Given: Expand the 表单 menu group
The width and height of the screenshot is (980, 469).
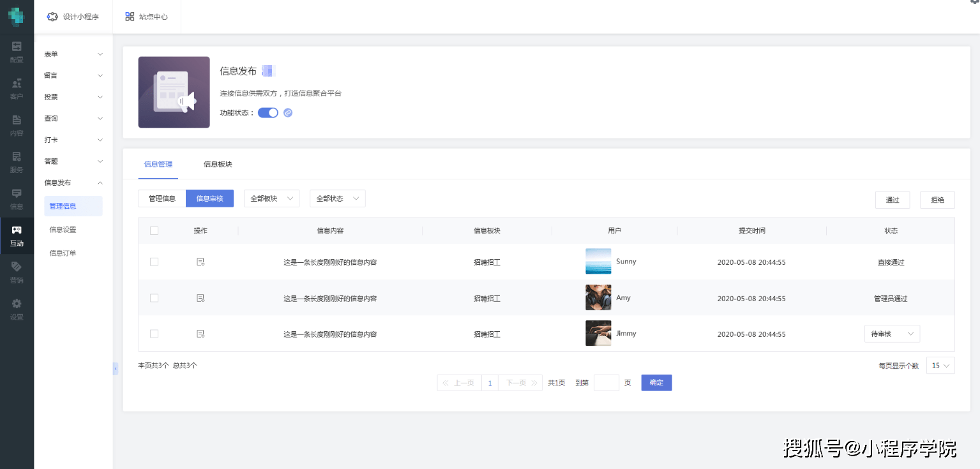Looking at the screenshot, I should coord(73,54).
